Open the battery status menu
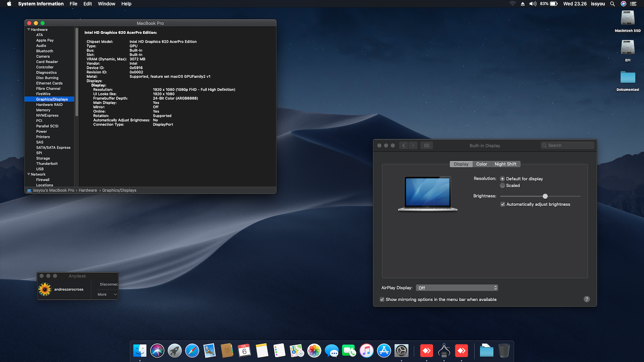Image resolution: width=644 pixels, height=362 pixels. [549, 4]
